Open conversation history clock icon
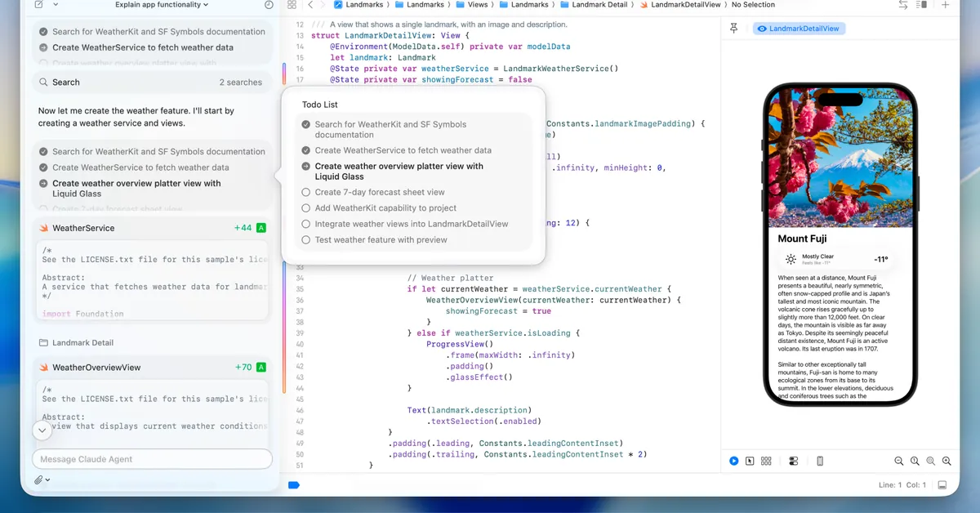Image resolution: width=980 pixels, height=513 pixels. [x=269, y=5]
